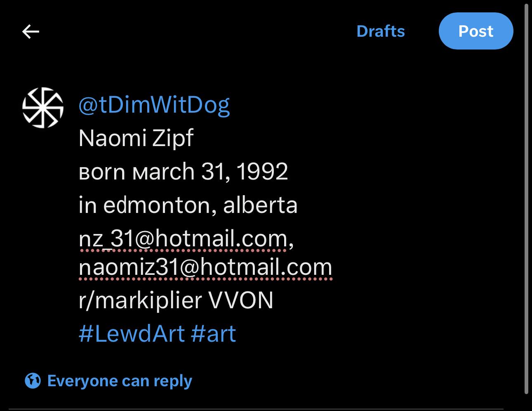Click the vertical scrollbar on the right
This screenshot has width=532, height=411.
pos(526,198)
